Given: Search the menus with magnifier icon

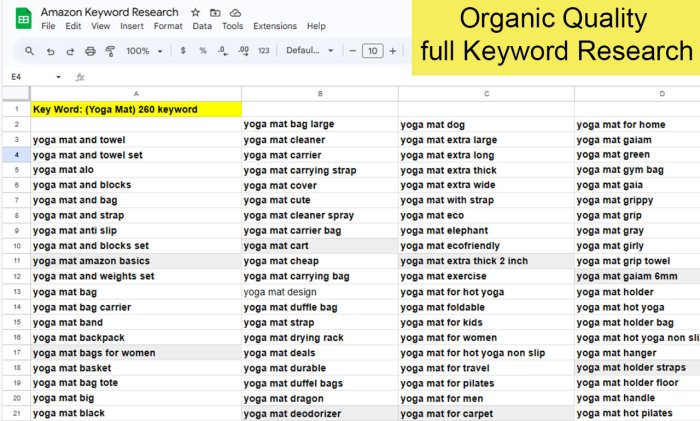Looking at the screenshot, I should [x=29, y=51].
